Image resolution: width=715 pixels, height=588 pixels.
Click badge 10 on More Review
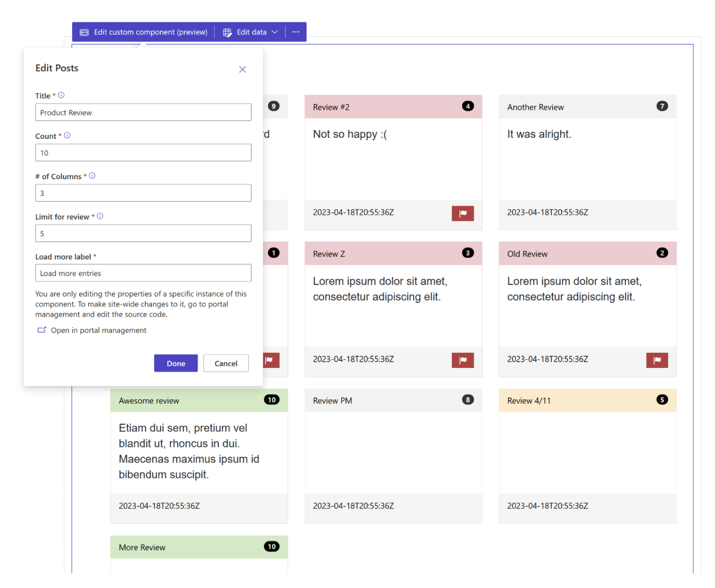(x=272, y=547)
